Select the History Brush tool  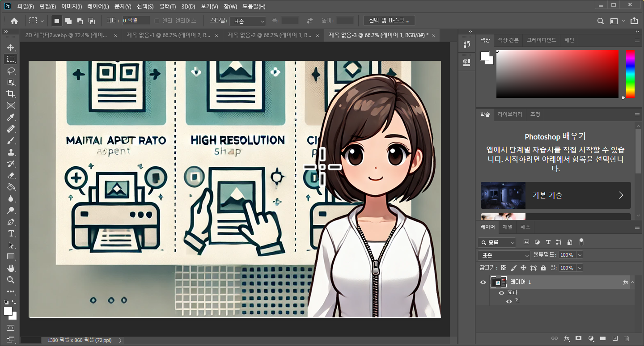11,164
